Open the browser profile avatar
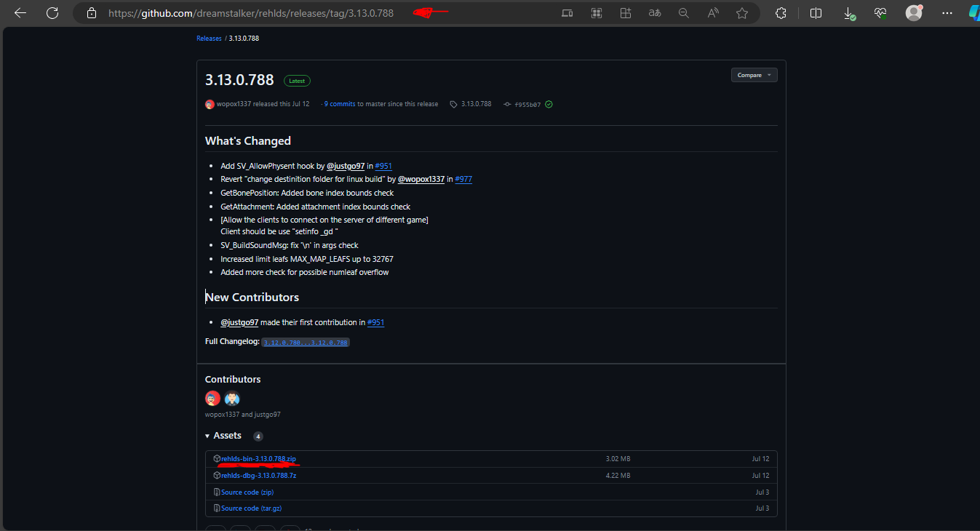Image resolution: width=980 pixels, height=531 pixels. 914,13
